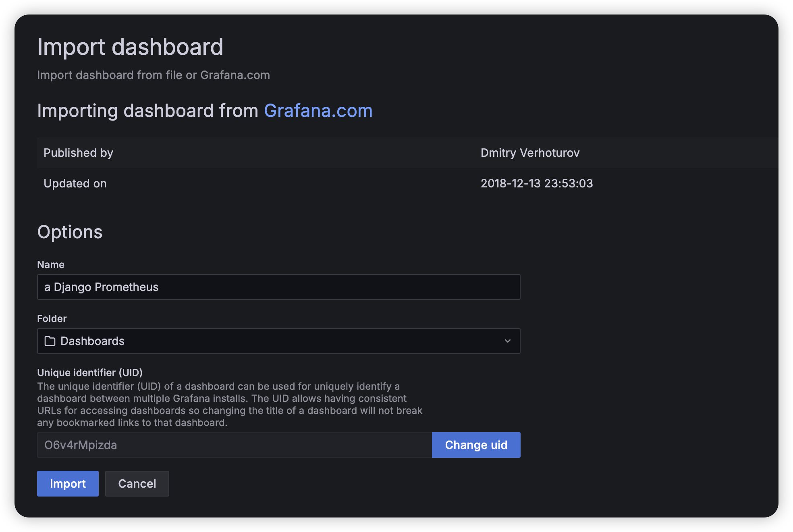Click the Options section heading

click(70, 232)
